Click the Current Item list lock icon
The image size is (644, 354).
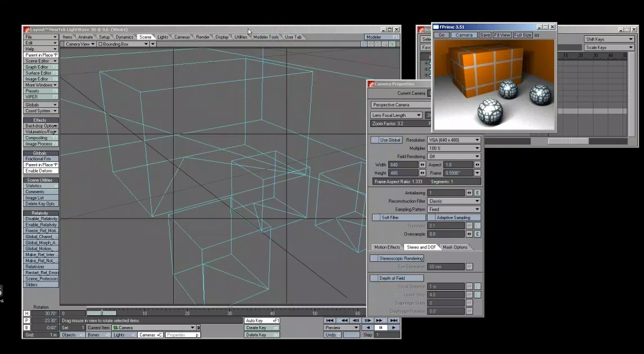pyautogui.click(x=198, y=328)
